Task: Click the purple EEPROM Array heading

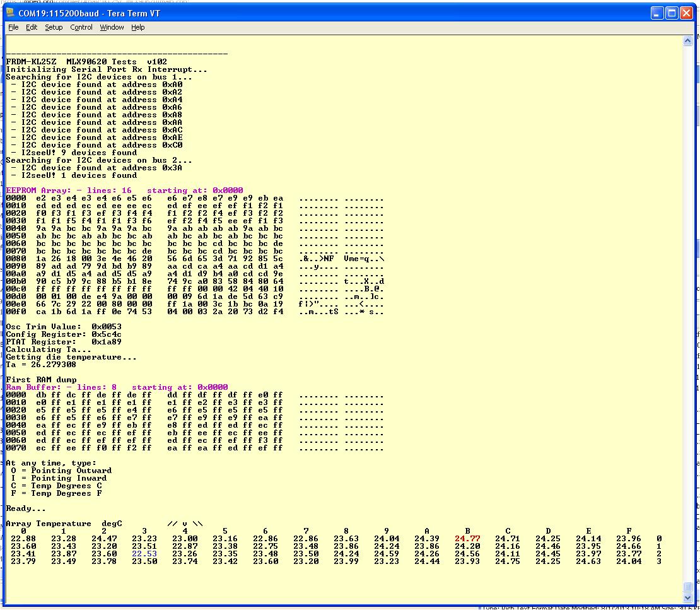Action: click(x=124, y=191)
